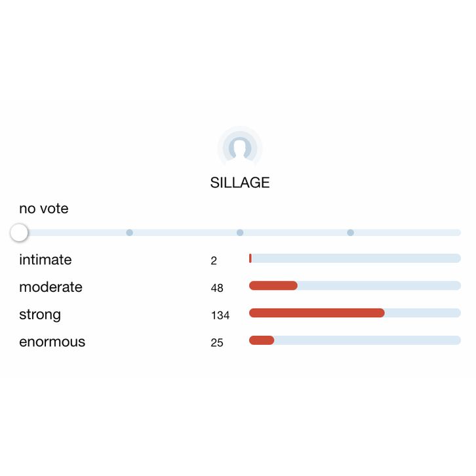Click the strong vote count 134
Image resolution: width=476 pixels, height=476 pixels.
(220, 315)
